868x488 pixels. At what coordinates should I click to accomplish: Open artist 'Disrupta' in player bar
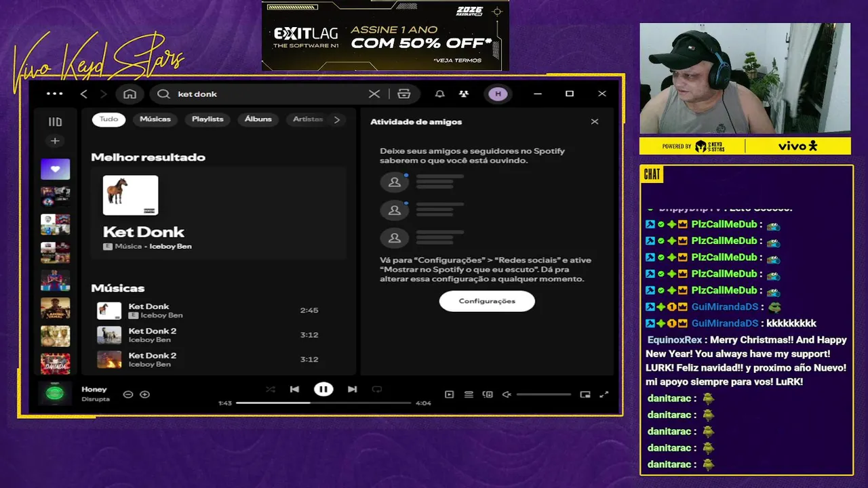[96, 399]
